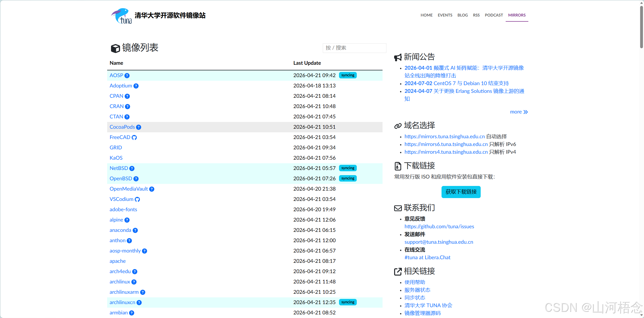Click the page vertical scrollbar thumb
This screenshot has height=318, width=644.
click(641, 27)
